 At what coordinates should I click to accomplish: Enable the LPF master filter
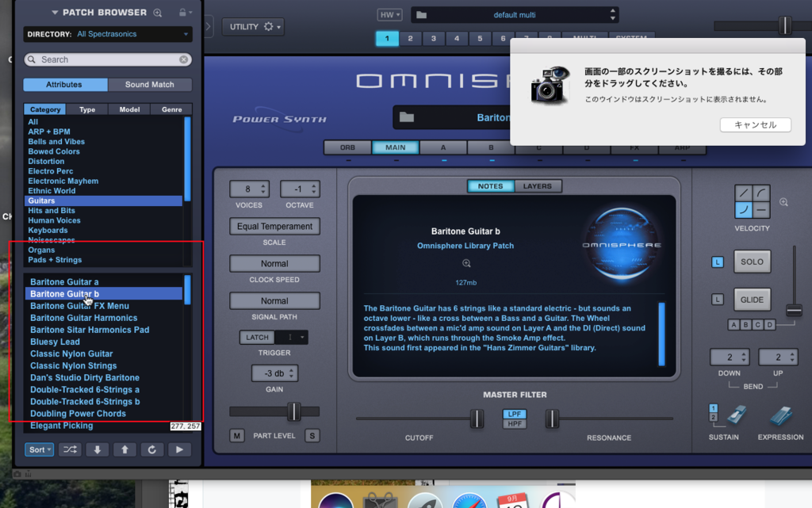(x=514, y=414)
